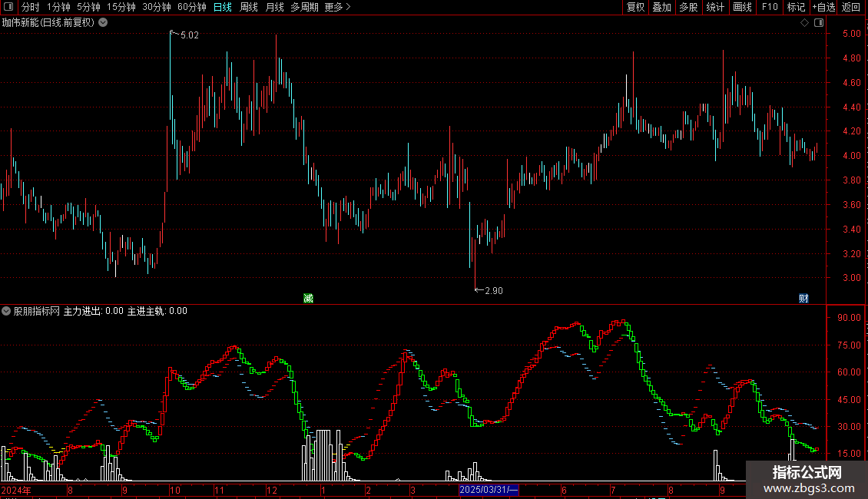The width and height of the screenshot is (868, 499).
Task: Click the panel layout icon at top left
Action: (x=8, y=7)
